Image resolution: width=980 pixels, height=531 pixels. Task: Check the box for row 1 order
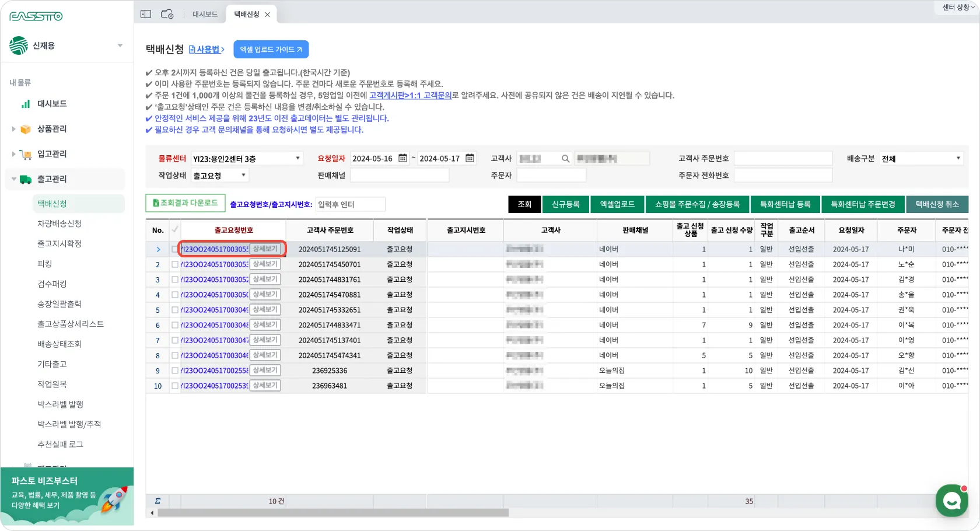click(x=175, y=249)
